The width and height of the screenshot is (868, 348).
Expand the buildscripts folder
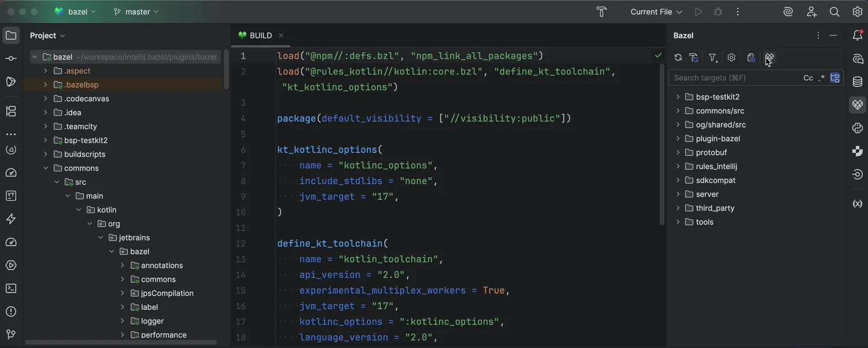pyautogui.click(x=46, y=154)
